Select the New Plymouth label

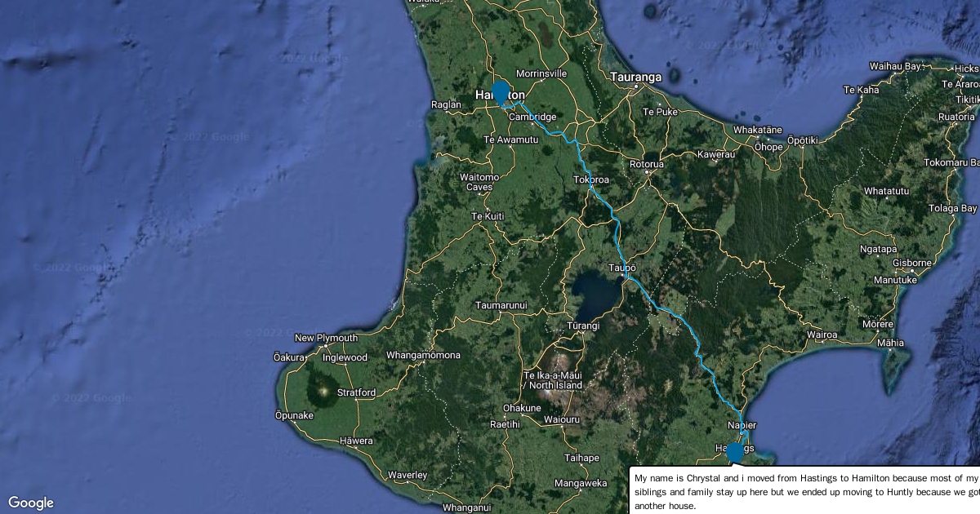point(326,338)
